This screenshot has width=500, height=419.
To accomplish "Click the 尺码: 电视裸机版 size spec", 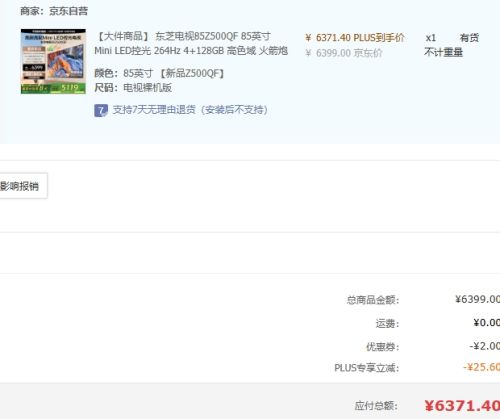I will [x=133, y=88].
